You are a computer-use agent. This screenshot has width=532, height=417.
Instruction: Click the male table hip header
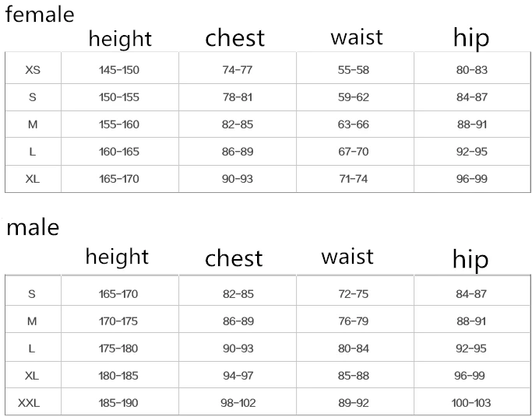coord(470,260)
